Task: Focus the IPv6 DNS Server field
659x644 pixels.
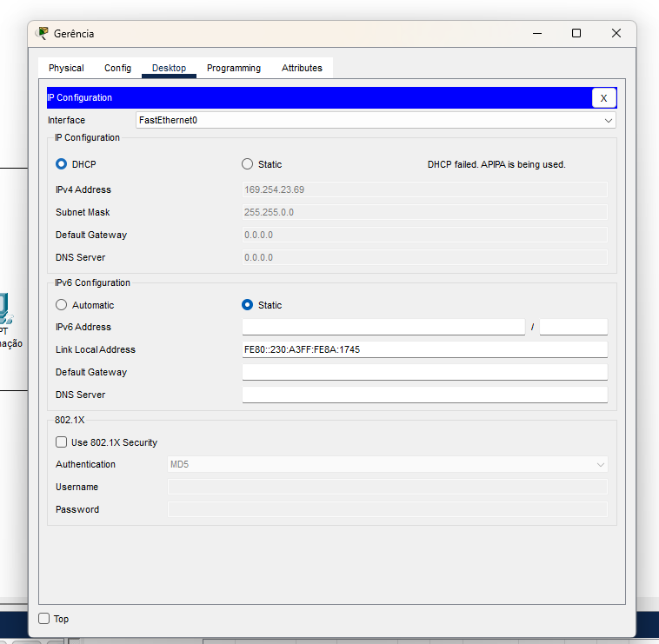Action: 425,395
